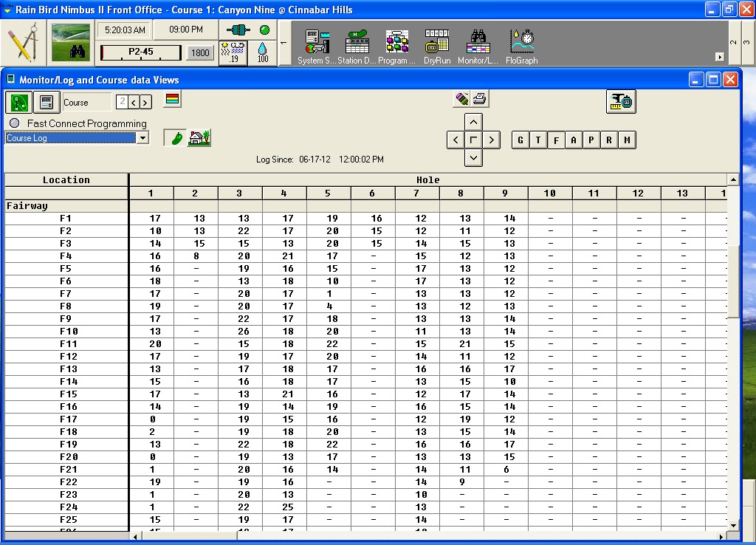Click the previous course arrow next to 2

134,102
